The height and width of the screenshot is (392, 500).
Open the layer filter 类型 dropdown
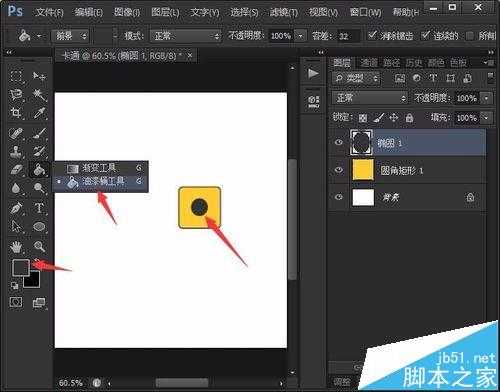pyautogui.click(x=356, y=78)
